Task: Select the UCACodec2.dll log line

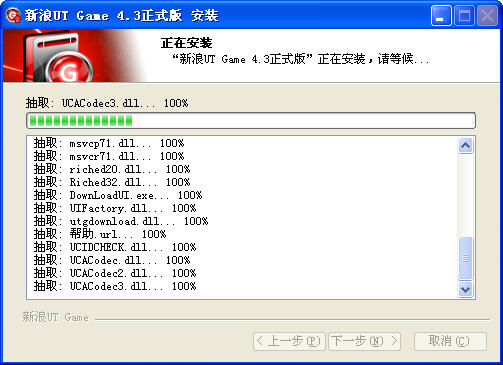Action: (x=115, y=273)
